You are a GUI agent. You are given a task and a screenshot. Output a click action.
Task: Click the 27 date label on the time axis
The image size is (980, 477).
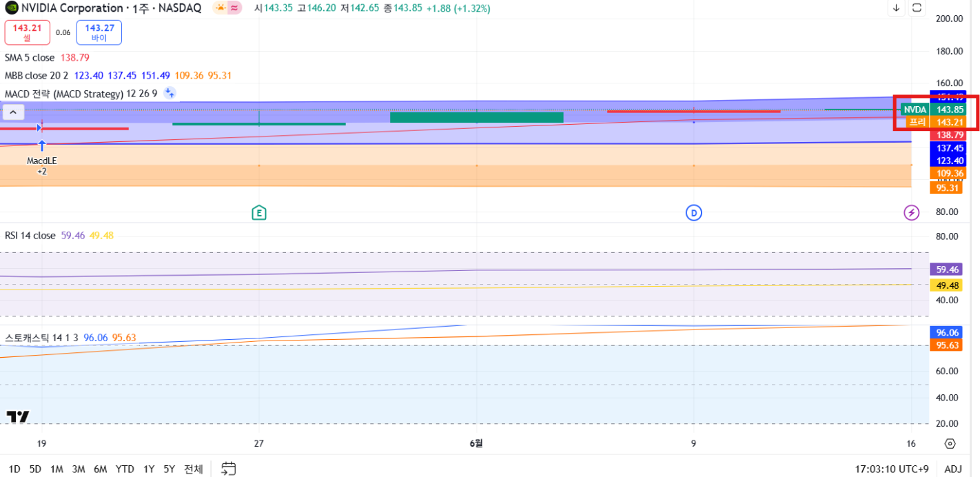(x=258, y=443)
